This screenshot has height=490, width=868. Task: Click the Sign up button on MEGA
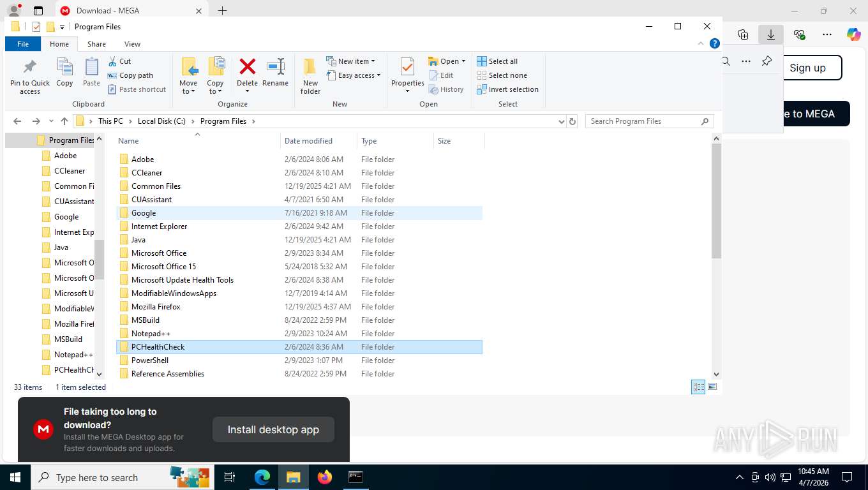(x=807, y=68)
